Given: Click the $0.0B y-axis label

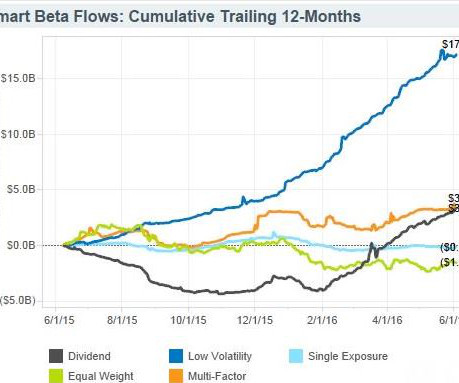Looking at the screenshot, I should [21, 245].
